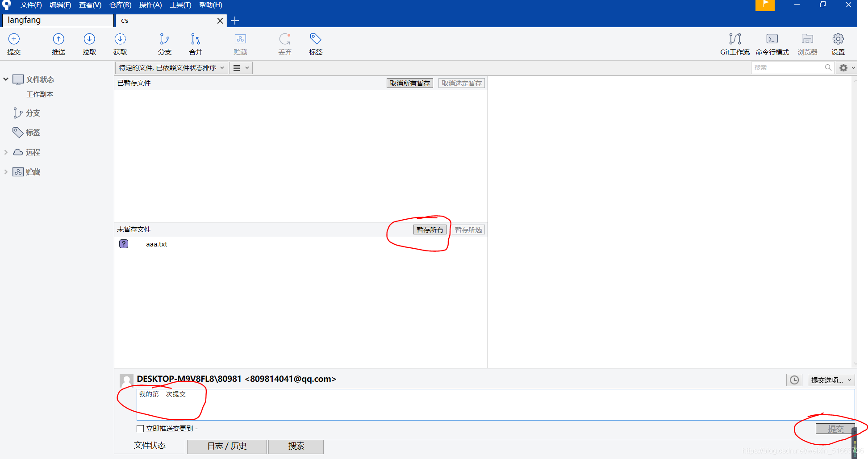868x459 pixels.
Task: Open the 提交选项 dropdown
Action: 831,380
